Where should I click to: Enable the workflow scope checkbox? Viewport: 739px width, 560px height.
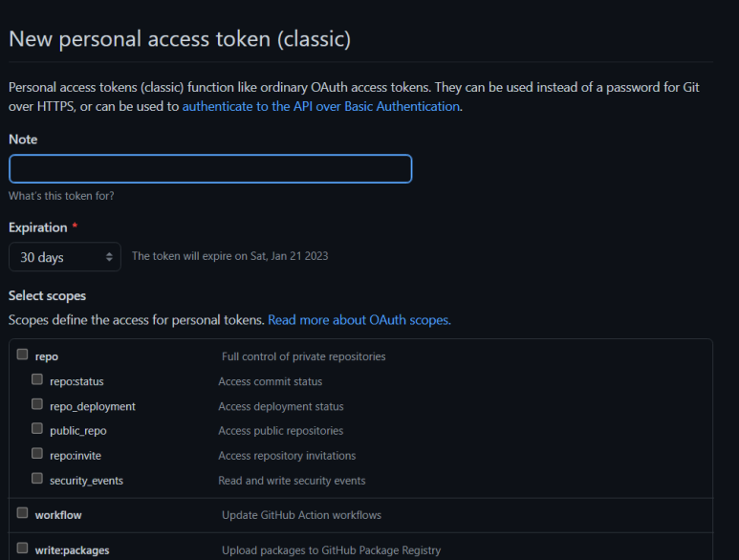[22, 513]
